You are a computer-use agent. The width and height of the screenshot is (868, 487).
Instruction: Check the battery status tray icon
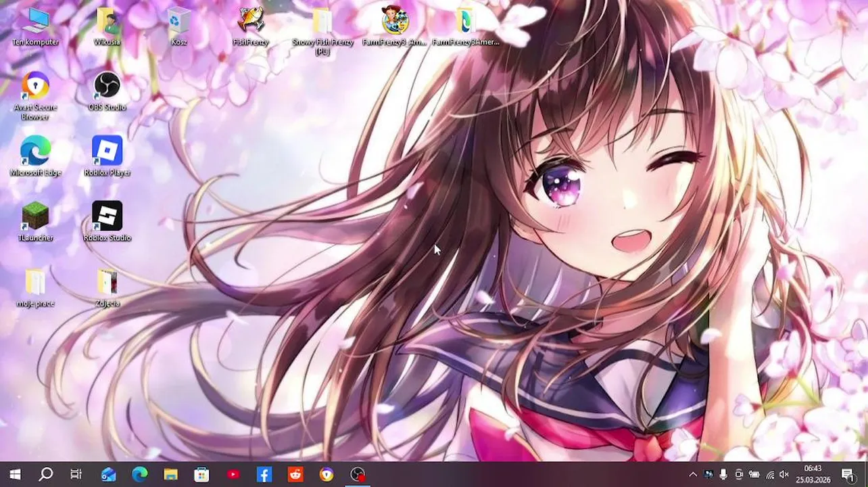(x=754, y=475)
